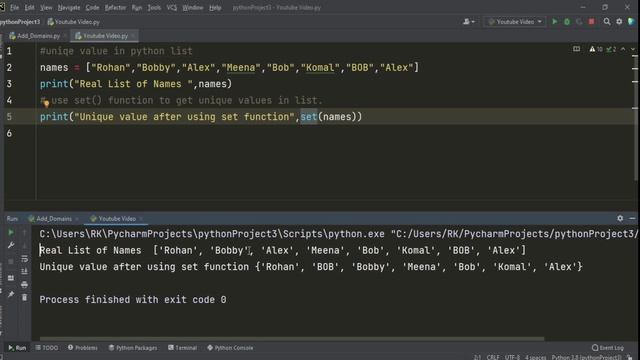Open the Python Packages tool window

133,348
